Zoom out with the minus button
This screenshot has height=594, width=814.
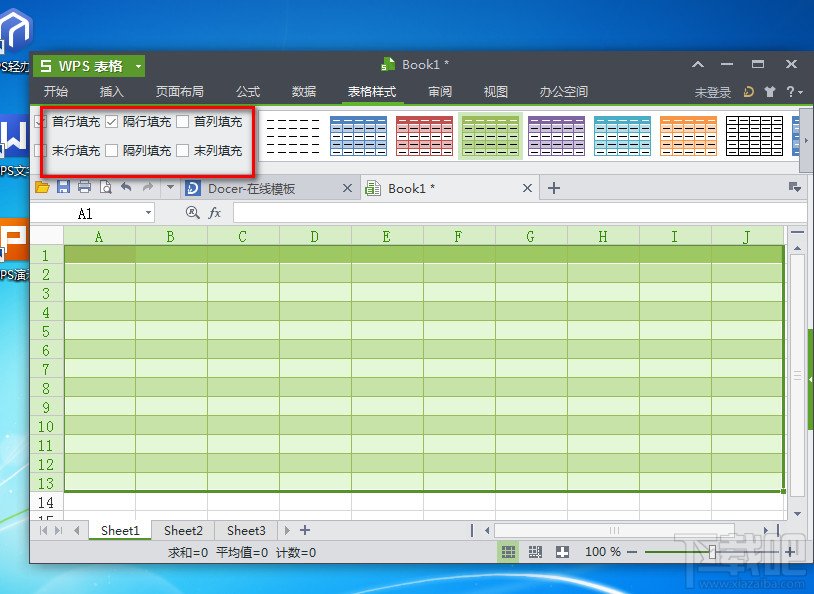[632, 552]
